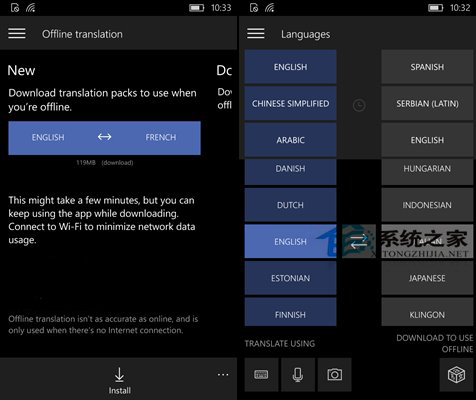Tap 'Connect to Wi-Fi to minimize' notice text
The height and width of the screenshot is (400, 476).
point(102,220)
